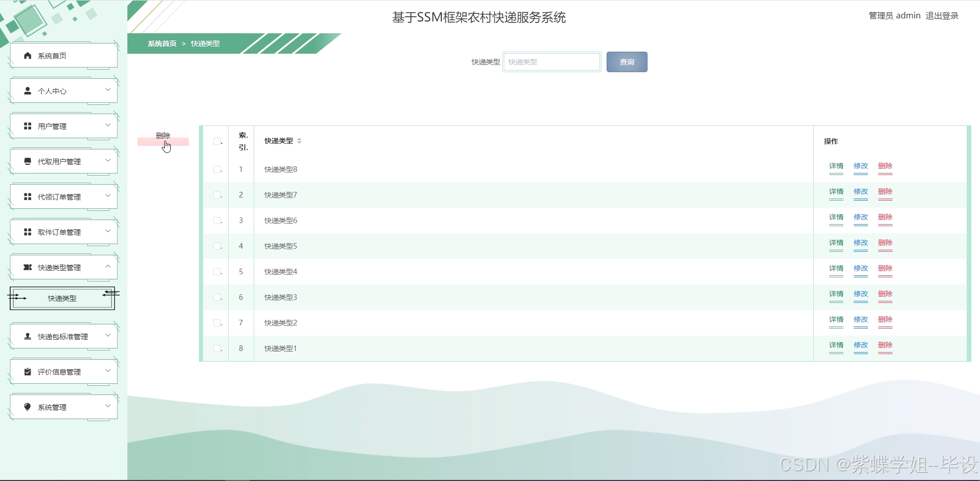Viewport: 980px width, 481px height.
Task: Click 删除 for 快递类型1
Action: click(885, 345)
